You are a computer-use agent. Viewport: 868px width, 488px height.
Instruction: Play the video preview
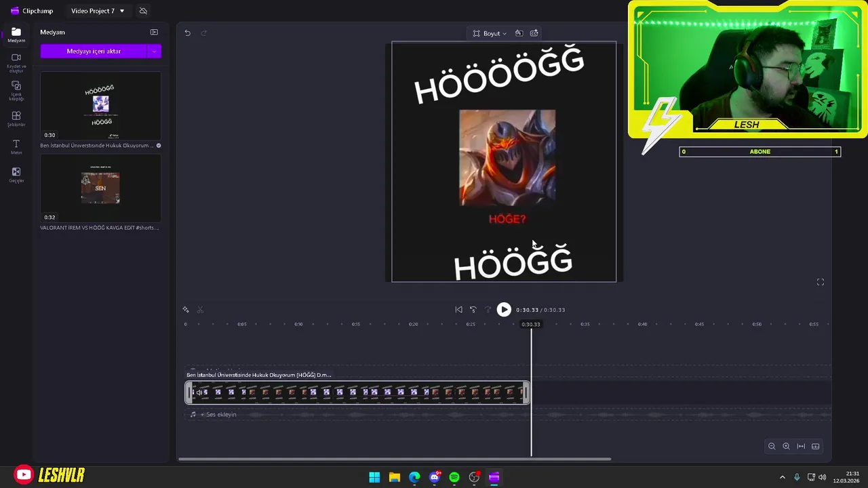click(504, 310)
